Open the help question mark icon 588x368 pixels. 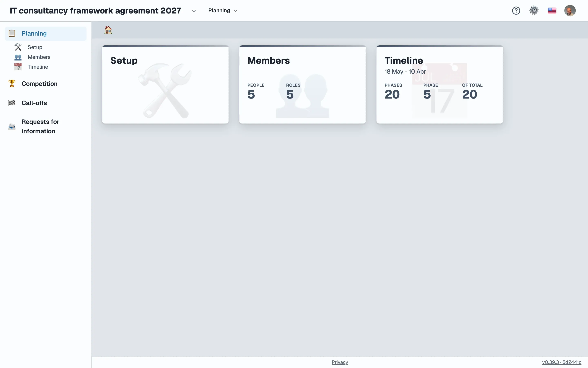point(516,11)
